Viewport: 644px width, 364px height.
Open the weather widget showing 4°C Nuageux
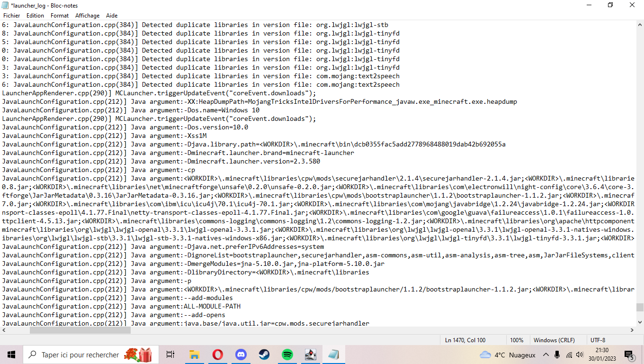click(507, 355)
